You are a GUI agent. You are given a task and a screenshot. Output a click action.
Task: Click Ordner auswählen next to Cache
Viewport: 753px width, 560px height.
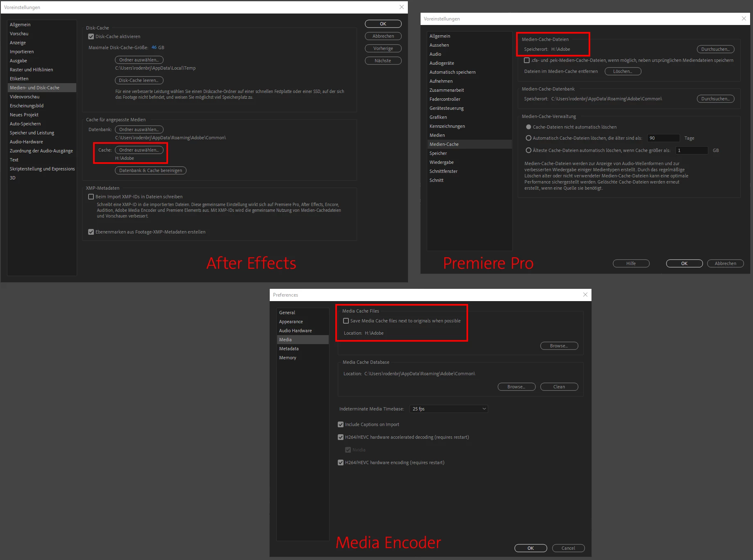[x=139, y=150]
